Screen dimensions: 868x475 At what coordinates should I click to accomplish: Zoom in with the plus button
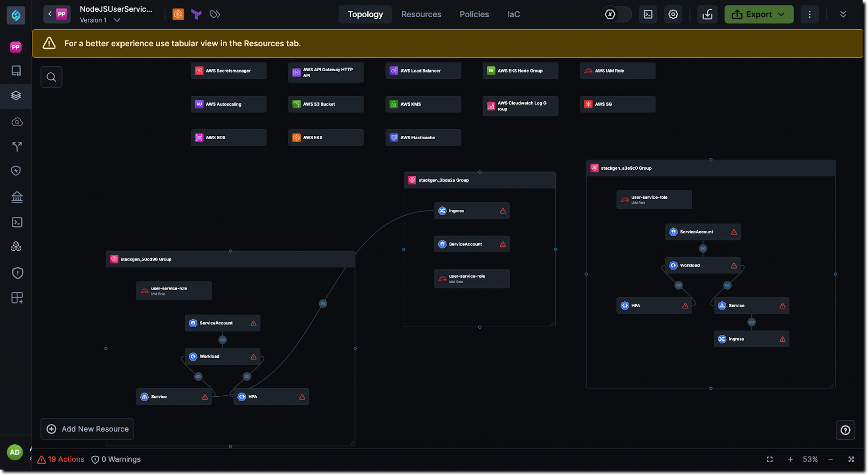(790, 459)
